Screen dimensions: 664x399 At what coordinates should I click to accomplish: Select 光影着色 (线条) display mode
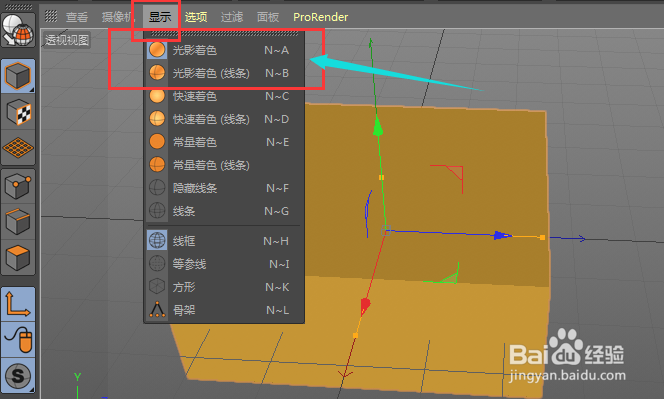(224, 73)
